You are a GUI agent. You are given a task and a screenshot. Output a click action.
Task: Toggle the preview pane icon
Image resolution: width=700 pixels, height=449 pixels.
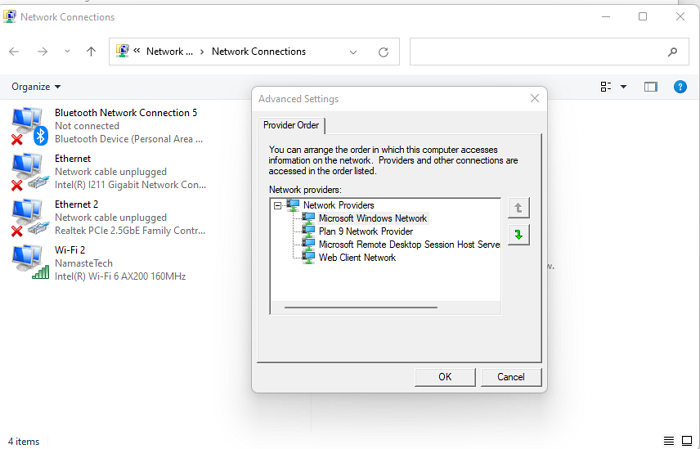click(x=650, y=87)
